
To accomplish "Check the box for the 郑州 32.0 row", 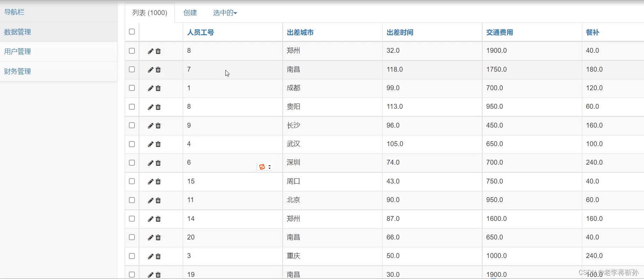I will pos(132,51).
